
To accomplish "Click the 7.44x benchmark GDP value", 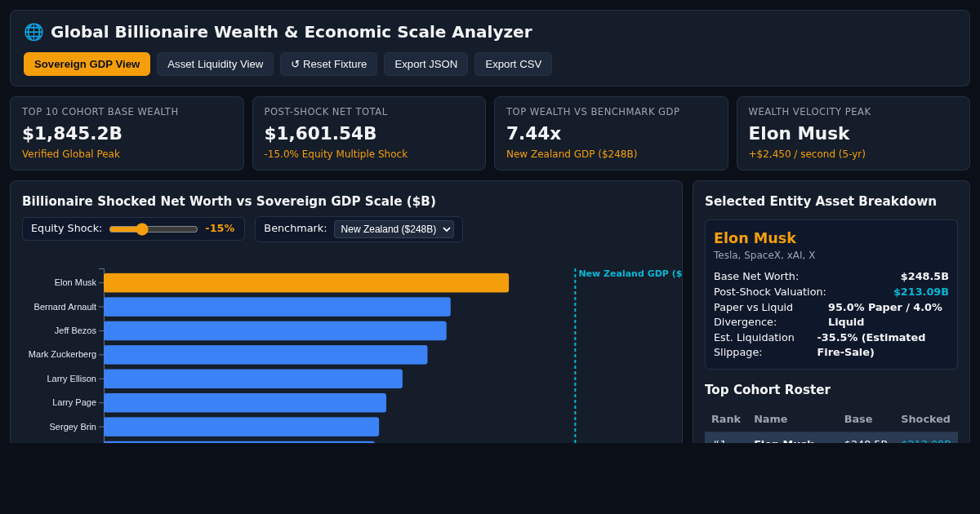I will coord(533,133).
